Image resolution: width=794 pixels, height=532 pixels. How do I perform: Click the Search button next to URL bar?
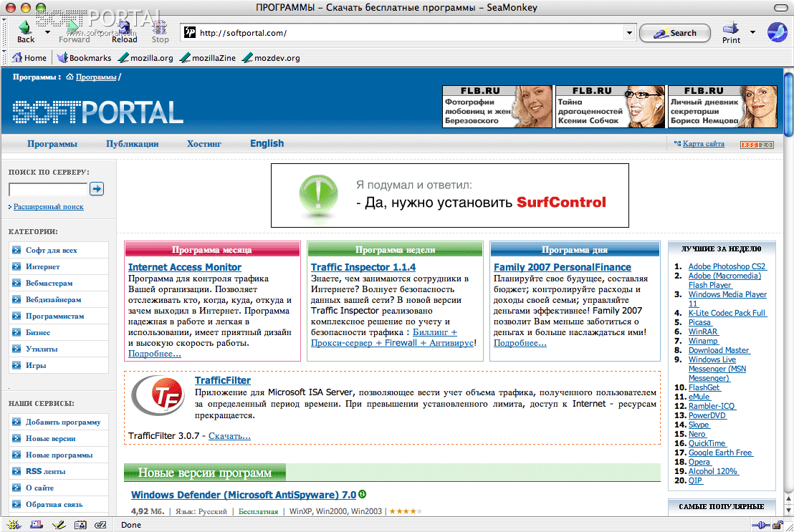pyautogui.click(x=675, y=33)
